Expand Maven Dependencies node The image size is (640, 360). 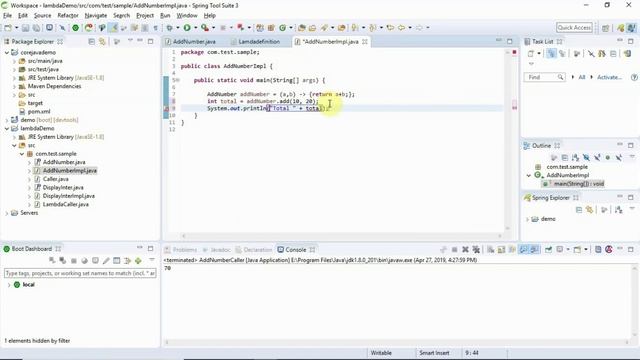(15, 87)
